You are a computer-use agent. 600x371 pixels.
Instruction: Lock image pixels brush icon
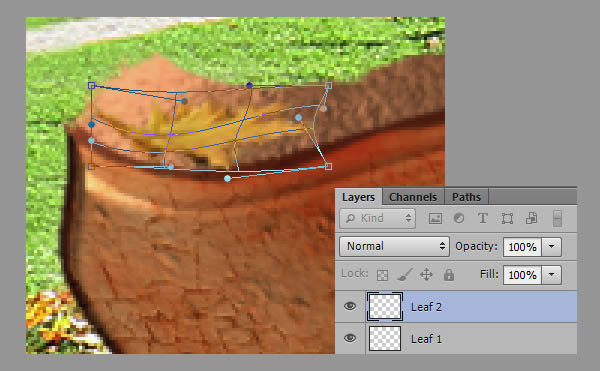(404, 275)
